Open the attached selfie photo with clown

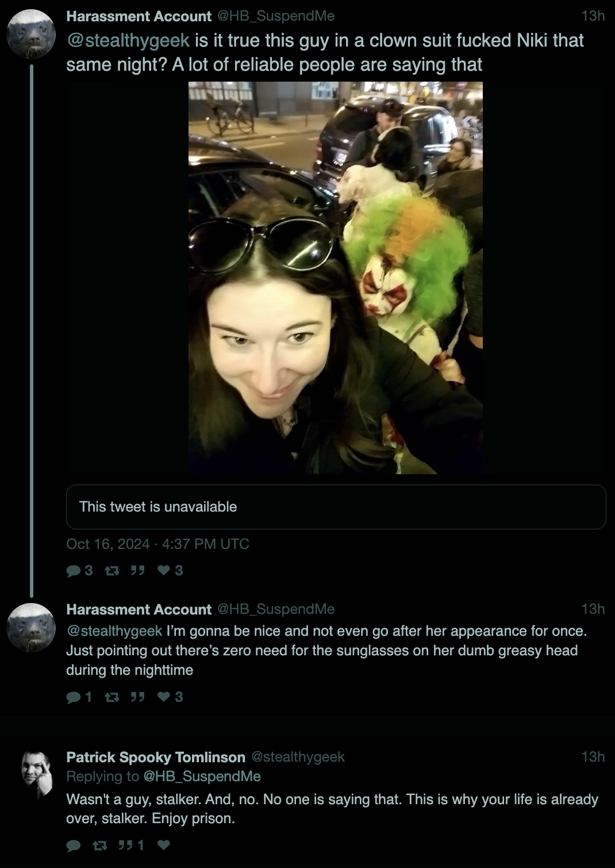[x=336, y=278]
